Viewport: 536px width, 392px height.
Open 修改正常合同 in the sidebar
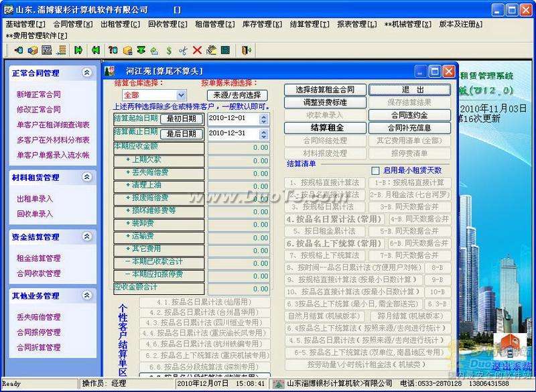click(39, 109)
